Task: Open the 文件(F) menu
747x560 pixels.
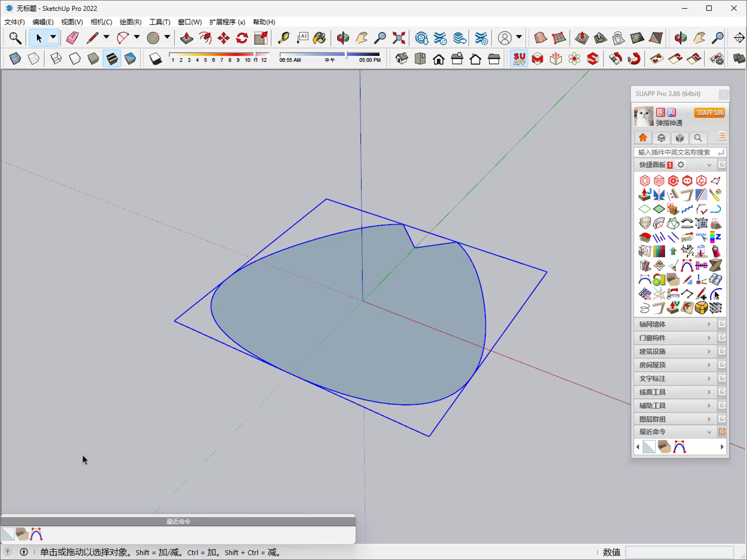Action: click(x=15, y=22)
